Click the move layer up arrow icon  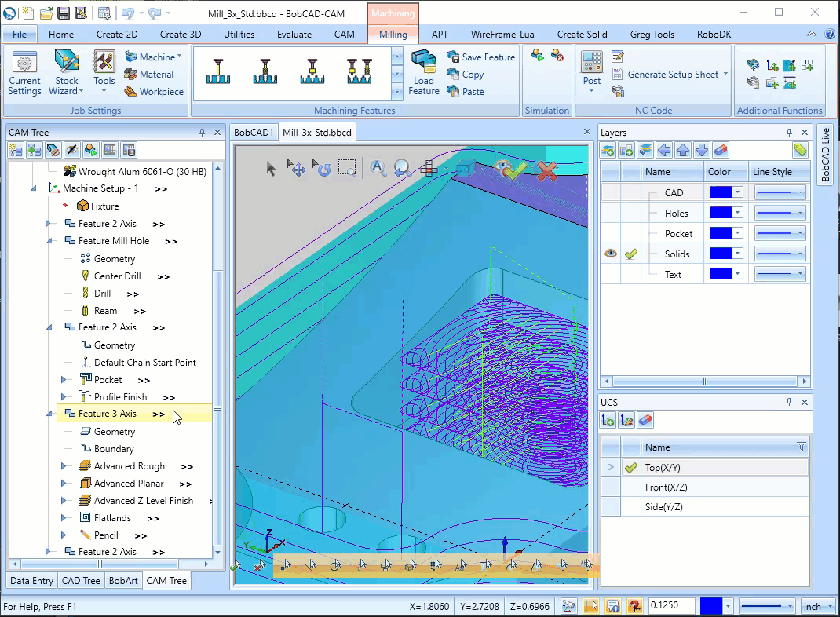[x=683, y=151]
